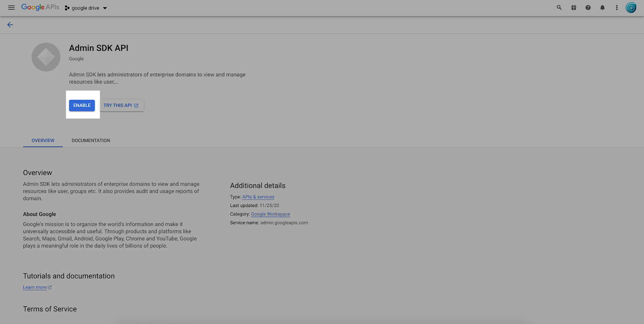Switch to the OVERVIEW tab

(43, 141)
